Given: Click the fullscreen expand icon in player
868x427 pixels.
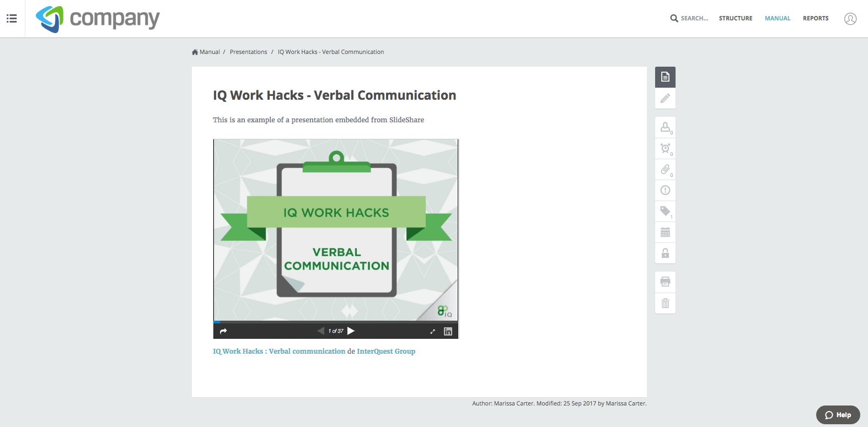Looking at the screenshot, I should point(432,331).
